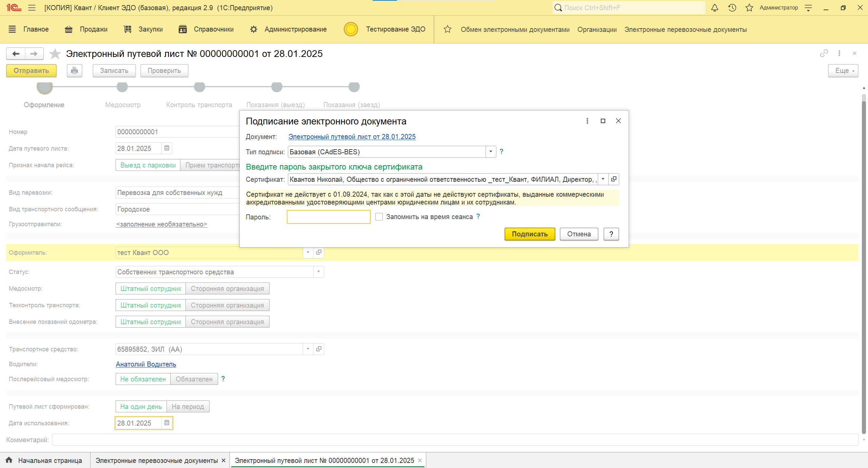Viewport: 868px width, 468px height.
Task: Navigate forward with right arrow
Action: 34,54
